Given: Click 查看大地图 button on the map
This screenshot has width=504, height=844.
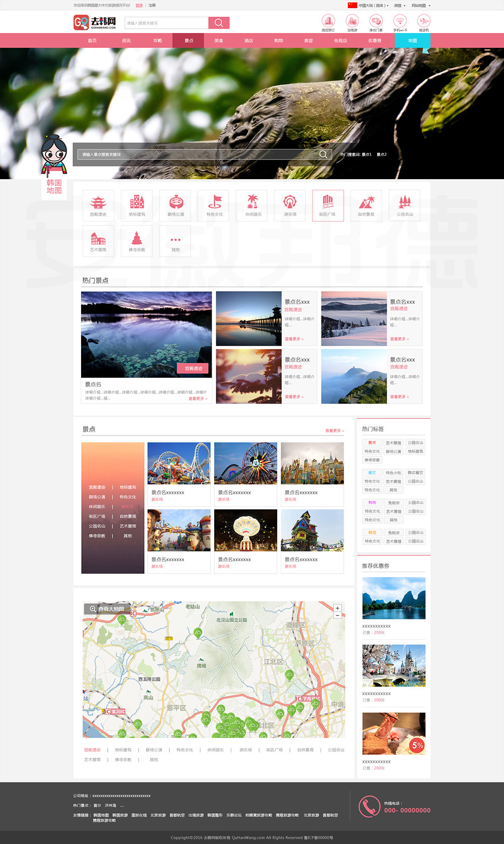Looking at the screenshot, I should tap(107, 609).
